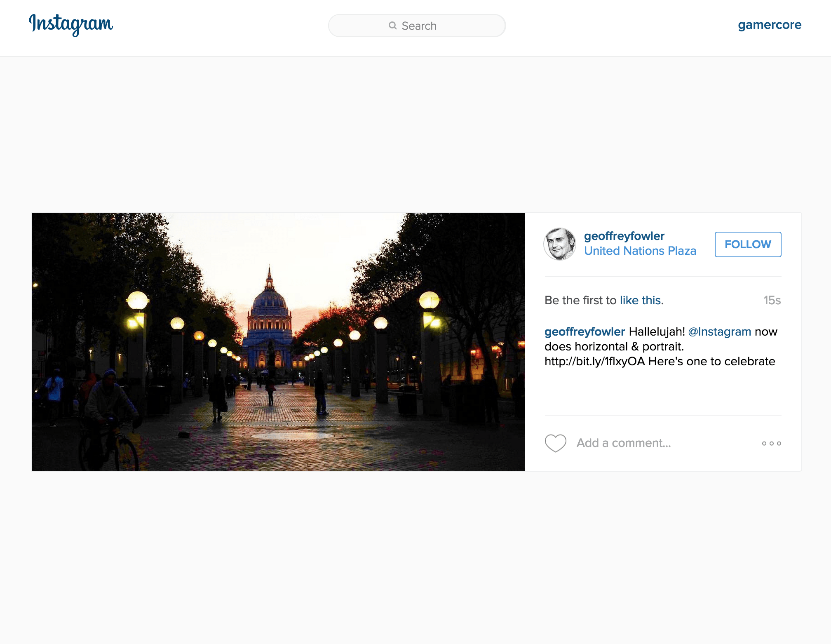The height and width of the screenshot is (644, 831).
Task: Click the search magnifier icon
Action: [x=392, y=25]
